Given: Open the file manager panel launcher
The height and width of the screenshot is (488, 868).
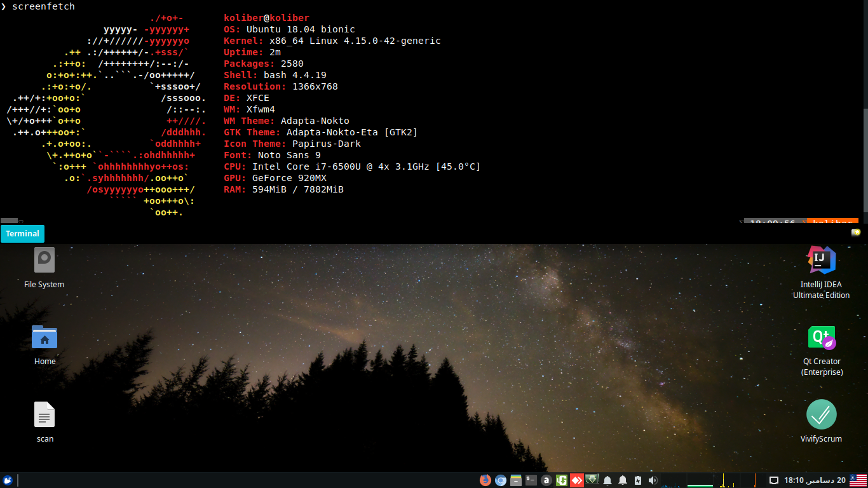Looking at the screenshot, I should click(516, 480).
